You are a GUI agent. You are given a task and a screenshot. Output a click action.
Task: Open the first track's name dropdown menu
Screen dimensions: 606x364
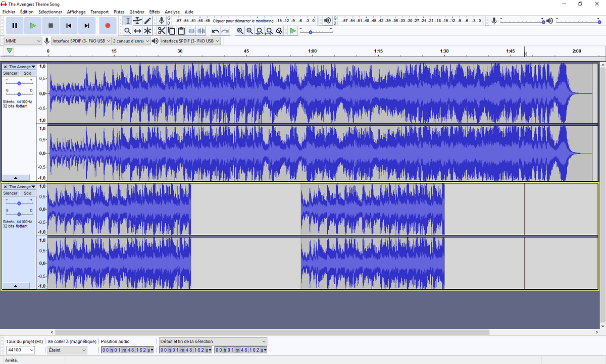(22, 67)
